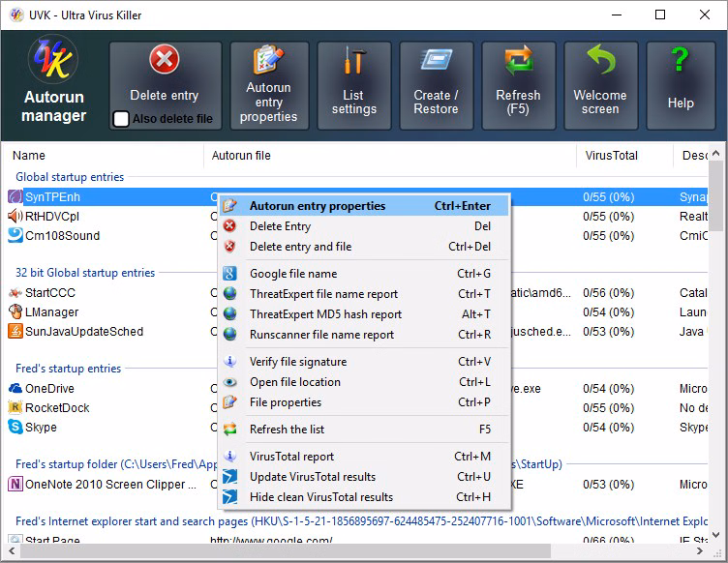Click the Fred's startup entries group header
The width and height of the screenshot is (728, 563).
coord(68,369)
